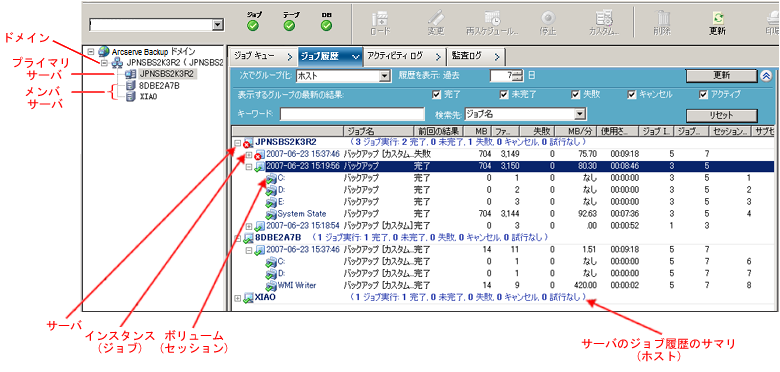Click the history days stepper arrows
Viewport: 780px width, 372px height.
tap(519, 76)
